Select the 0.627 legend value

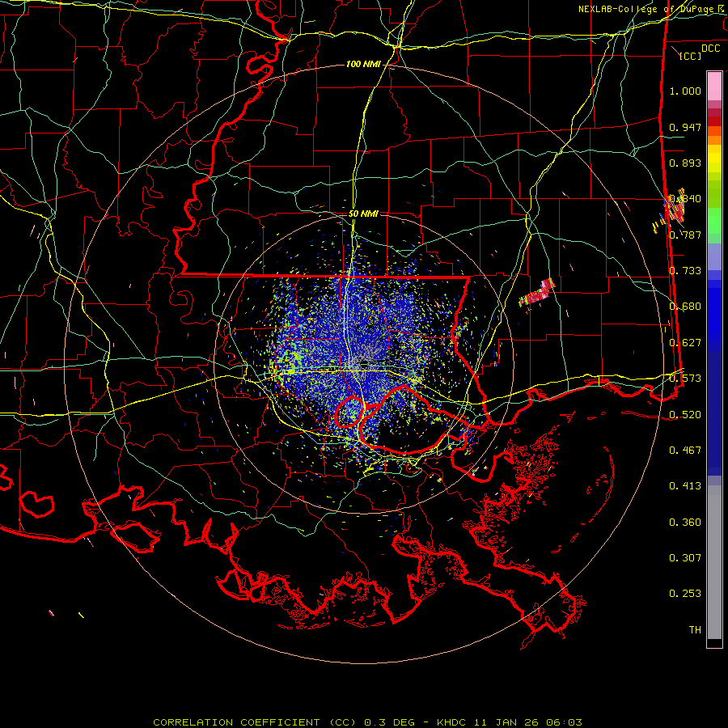point(685,343)
